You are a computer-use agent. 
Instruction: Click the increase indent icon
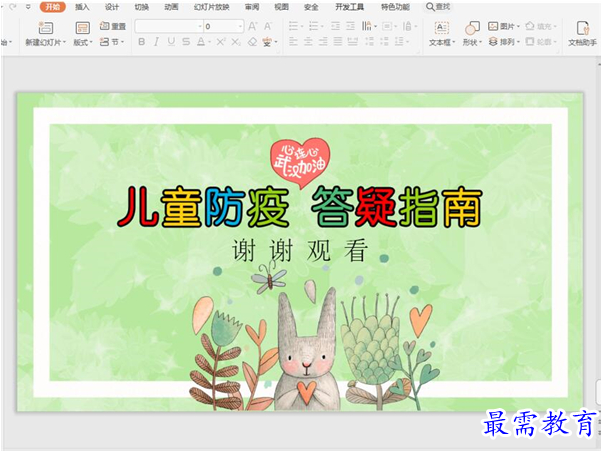point(350,26)
